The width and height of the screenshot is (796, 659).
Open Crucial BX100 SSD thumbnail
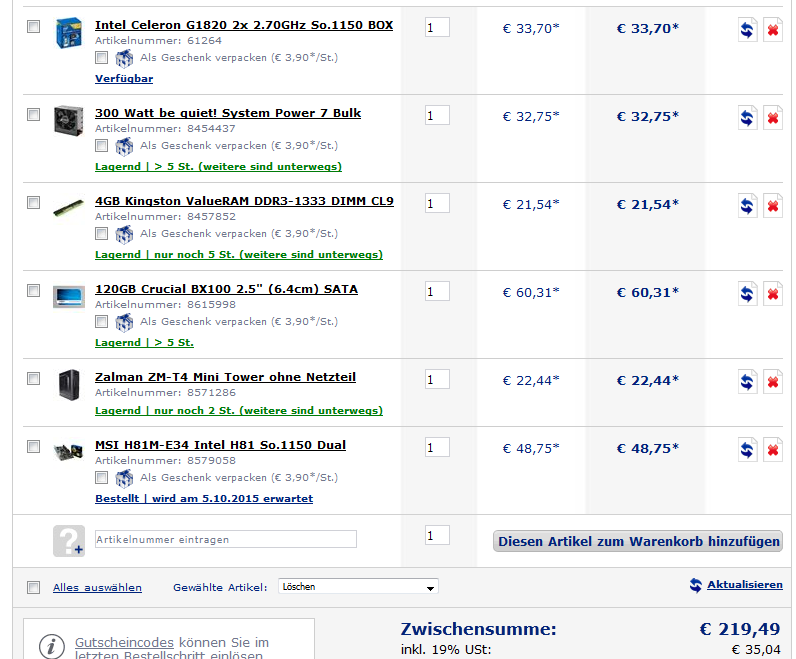(69, 296)
